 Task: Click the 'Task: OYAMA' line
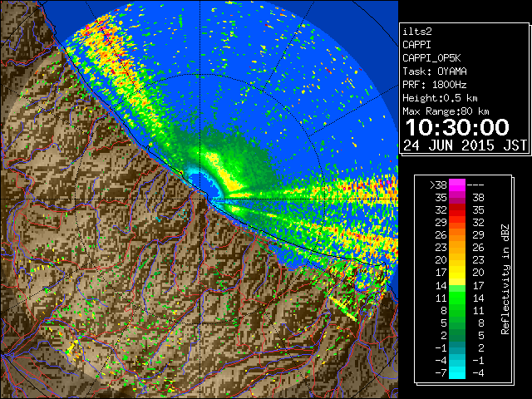(435, 71)
